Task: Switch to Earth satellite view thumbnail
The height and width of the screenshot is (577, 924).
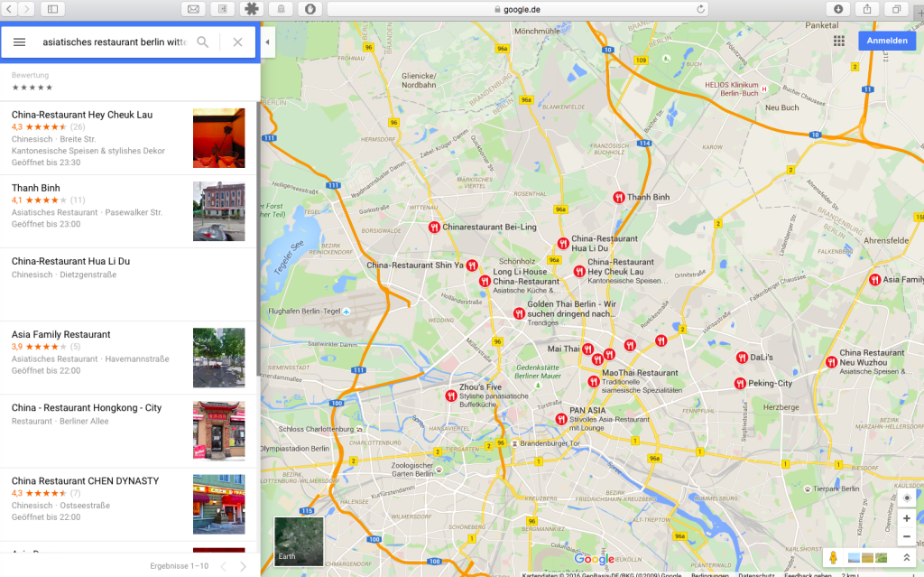Action: [299, 541]
